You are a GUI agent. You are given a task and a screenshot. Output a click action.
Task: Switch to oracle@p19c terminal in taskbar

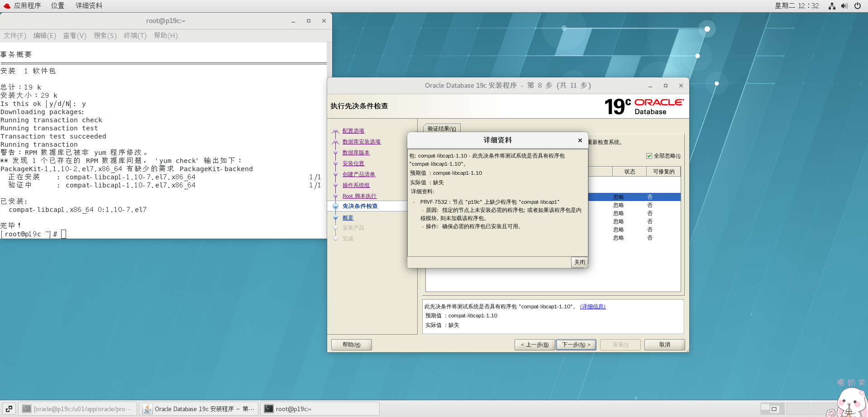tap(78, 409)
